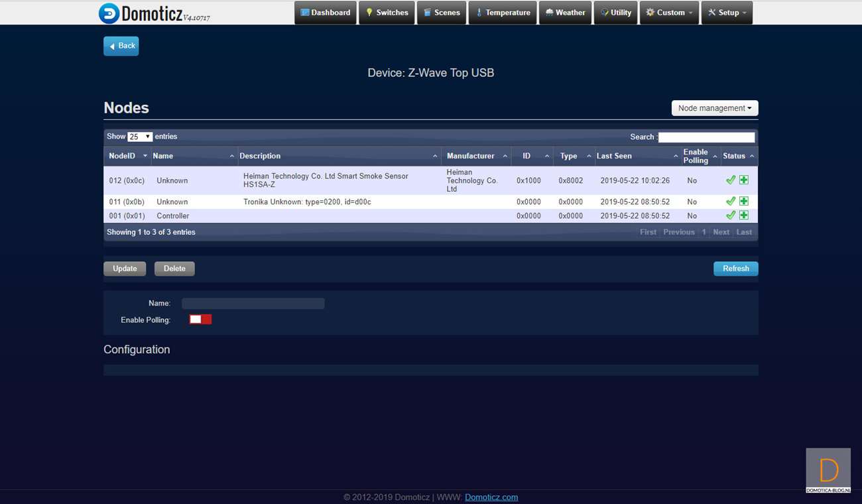
Task: Open the Custom menu
Action: coord(669,13)
